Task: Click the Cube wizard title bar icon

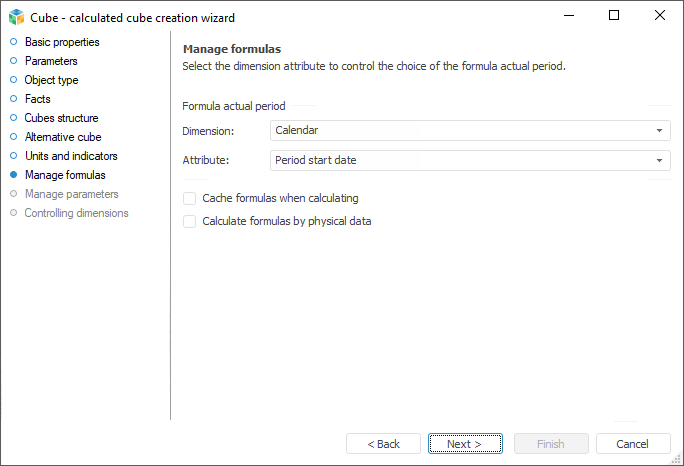Action: (16, 16)
